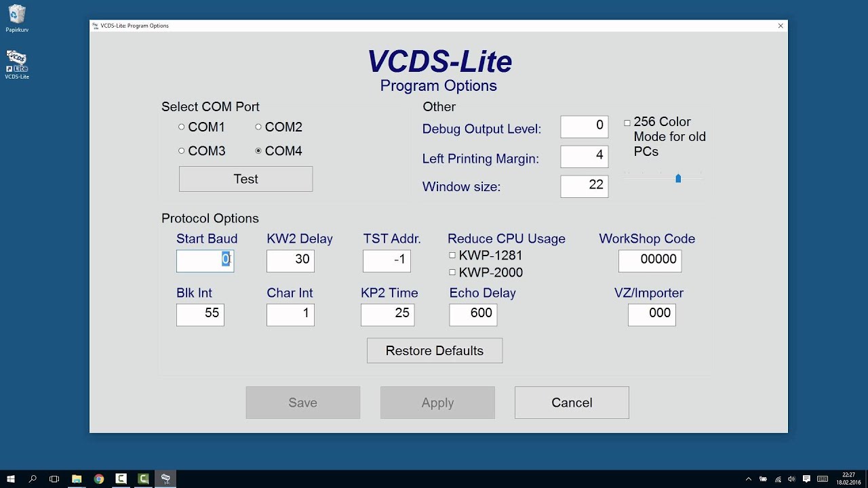Click the Debug Output Level label
Viewport: 868px width, 488px height.
click(481, 129)
